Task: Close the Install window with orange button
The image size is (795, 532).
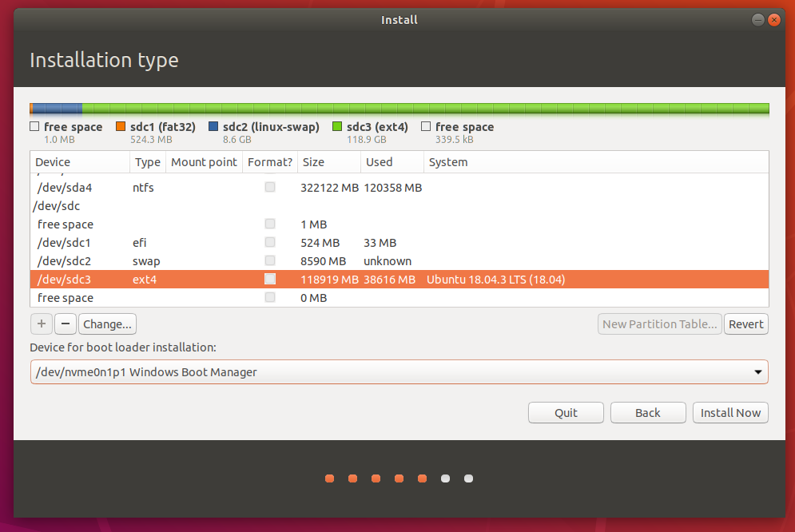Action: click(773, 20)
